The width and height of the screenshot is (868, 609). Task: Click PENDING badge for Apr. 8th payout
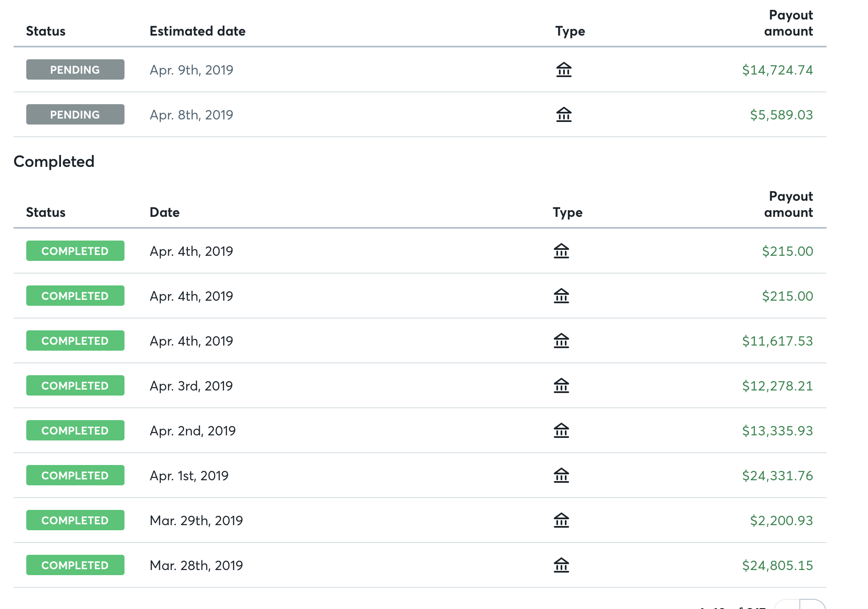[x=75, y=114]
